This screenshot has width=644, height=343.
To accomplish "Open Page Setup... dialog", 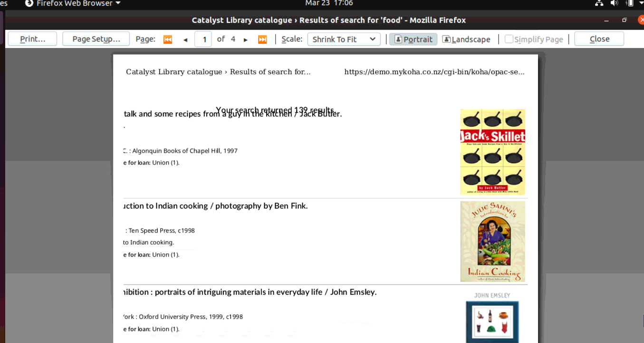I will (96, 39).
